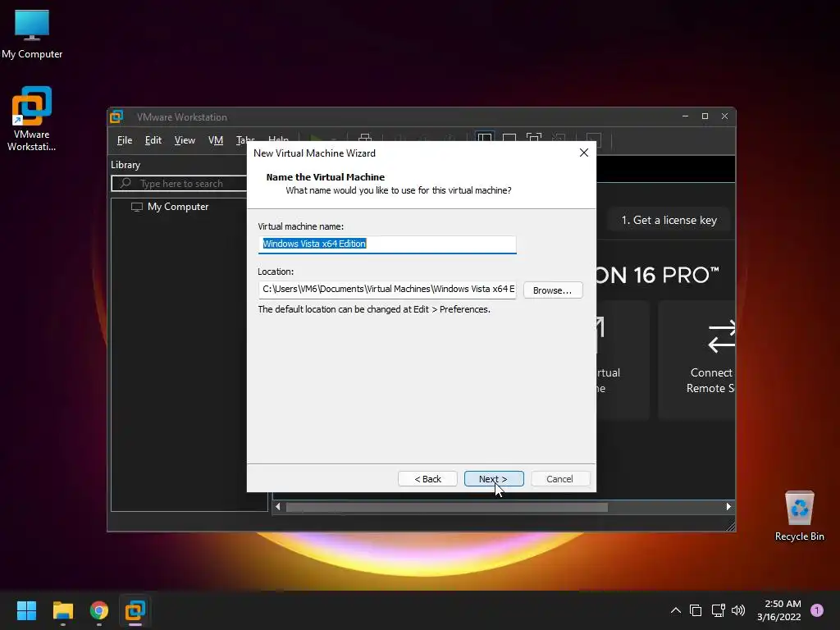The width and height of the screenshot is (840, 630).
Task: Go back with the Back button
Action: coord(427,478)
